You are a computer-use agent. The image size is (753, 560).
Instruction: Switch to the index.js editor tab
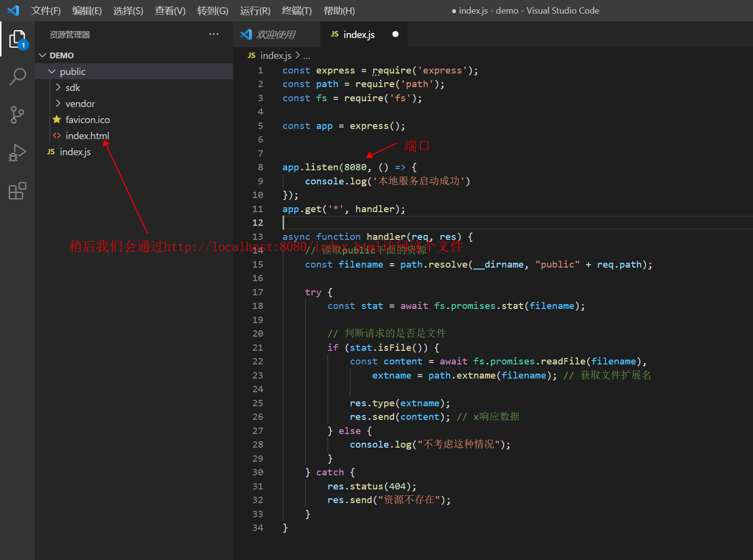click(x=364, y=34)
